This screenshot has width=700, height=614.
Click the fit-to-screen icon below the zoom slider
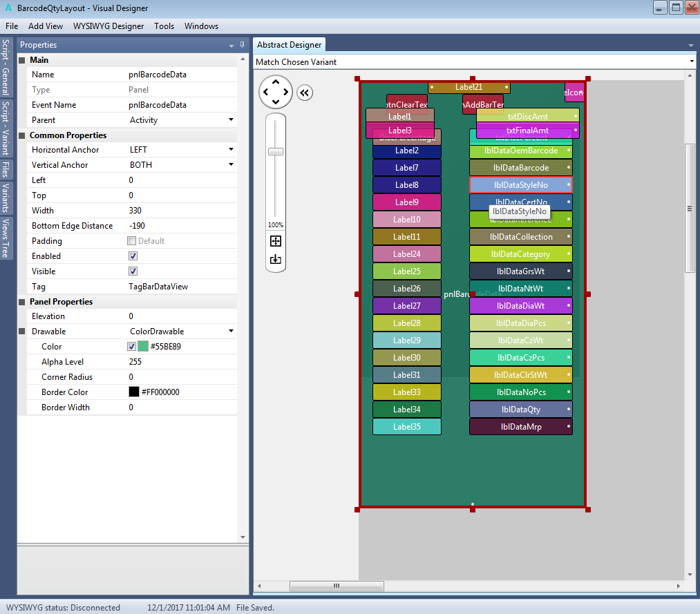[x=276, y=241]
